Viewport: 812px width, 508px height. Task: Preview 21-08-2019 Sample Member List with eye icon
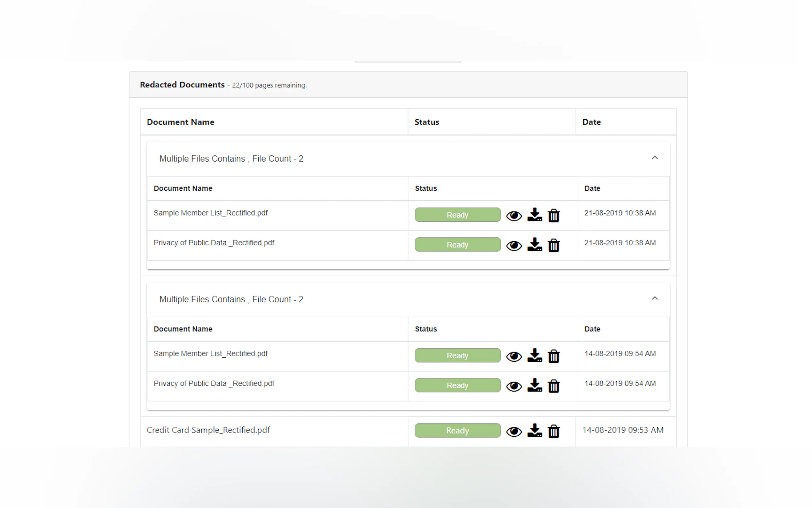514,216
